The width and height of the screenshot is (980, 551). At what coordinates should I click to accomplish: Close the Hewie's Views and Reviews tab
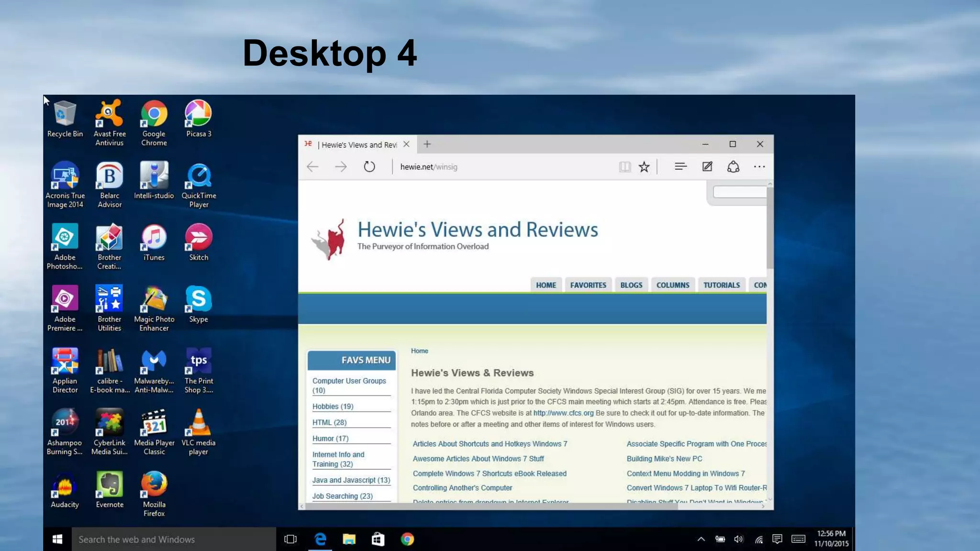pos(406,144)
